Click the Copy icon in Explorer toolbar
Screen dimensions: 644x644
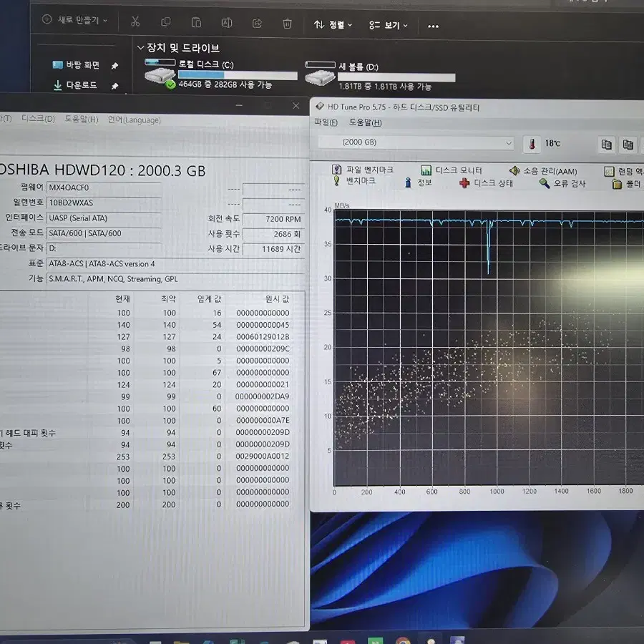[165, 21]
